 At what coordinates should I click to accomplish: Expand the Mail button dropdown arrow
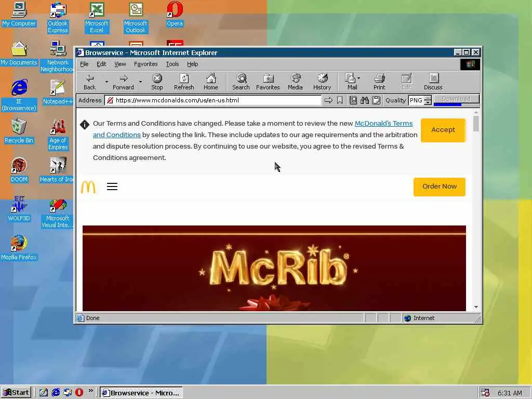click(358, 78)
